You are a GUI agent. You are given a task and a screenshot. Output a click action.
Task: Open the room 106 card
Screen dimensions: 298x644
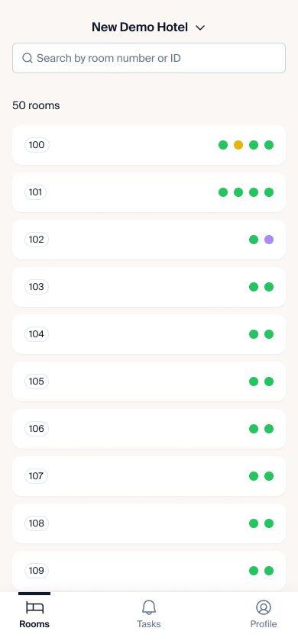[149, 429]
